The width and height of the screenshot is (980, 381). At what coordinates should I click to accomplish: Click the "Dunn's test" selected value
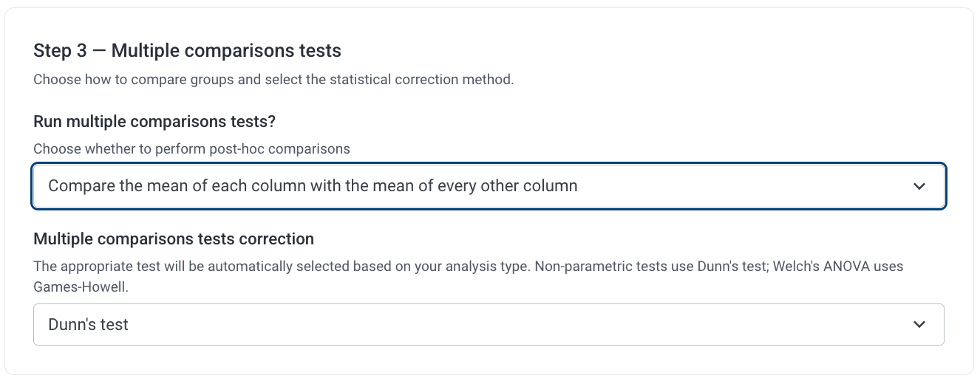pos(89,324)
